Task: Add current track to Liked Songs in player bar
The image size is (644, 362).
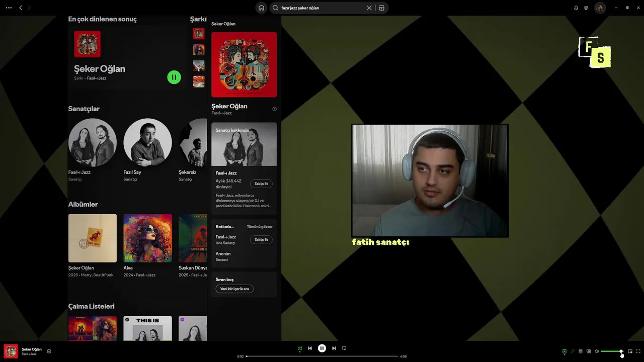Action: click(x=49, y=351)
